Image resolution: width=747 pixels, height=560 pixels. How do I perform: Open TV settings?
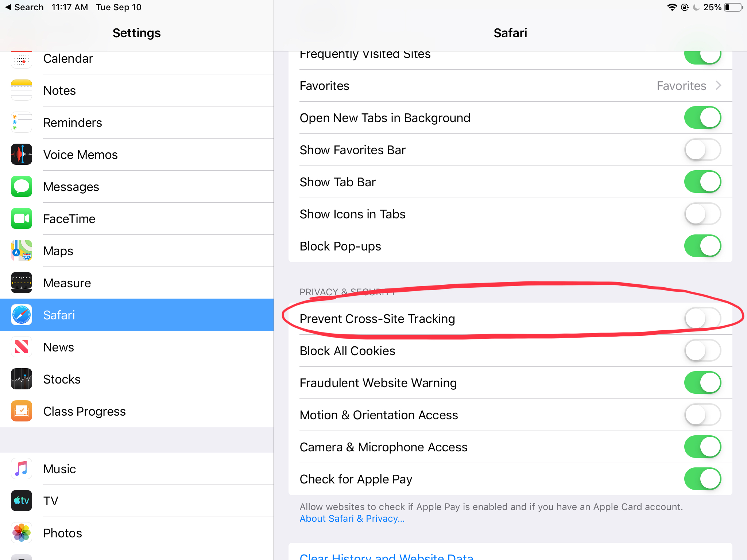pyautogui.click(x=137, y=501)
